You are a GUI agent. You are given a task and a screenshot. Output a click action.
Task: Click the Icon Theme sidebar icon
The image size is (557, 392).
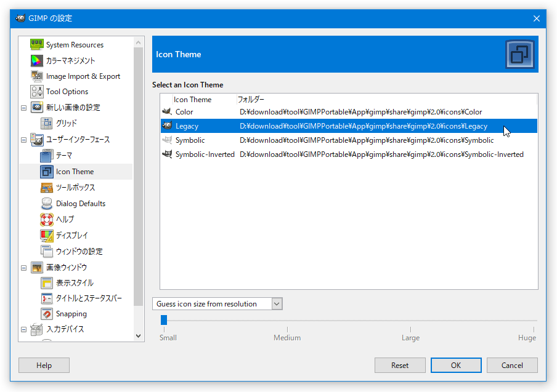point(47,171)
